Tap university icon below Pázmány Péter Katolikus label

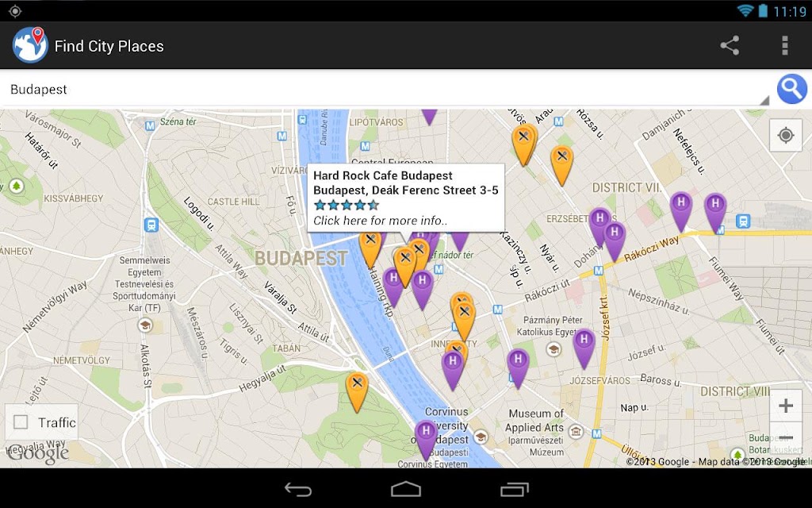tap(553, 349)
